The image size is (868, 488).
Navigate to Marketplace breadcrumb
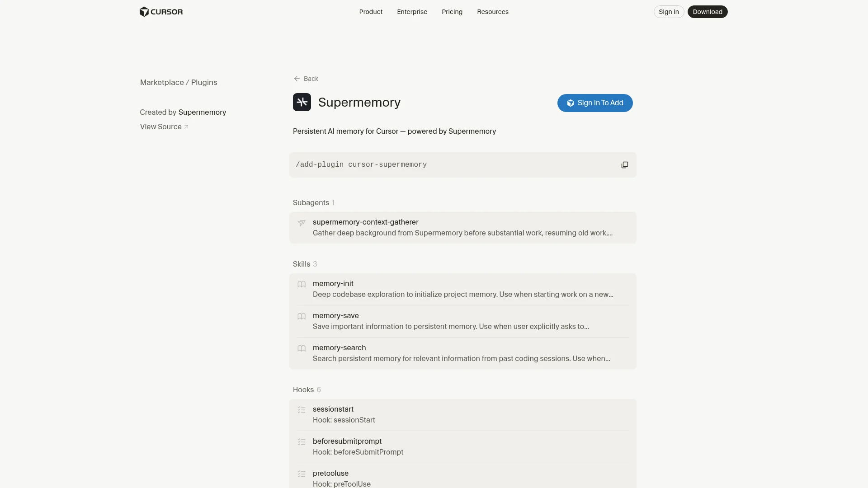pos(162,83)
